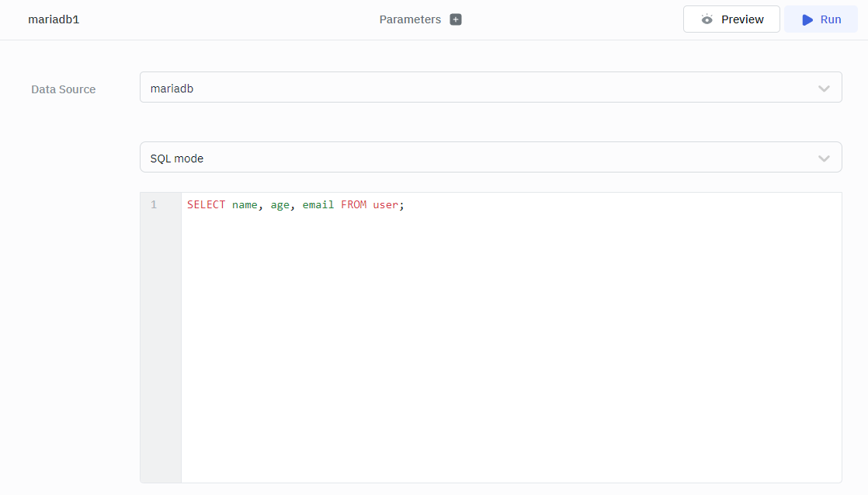Click the chevron arrow in the Data Source field

(x=824, y=89)
